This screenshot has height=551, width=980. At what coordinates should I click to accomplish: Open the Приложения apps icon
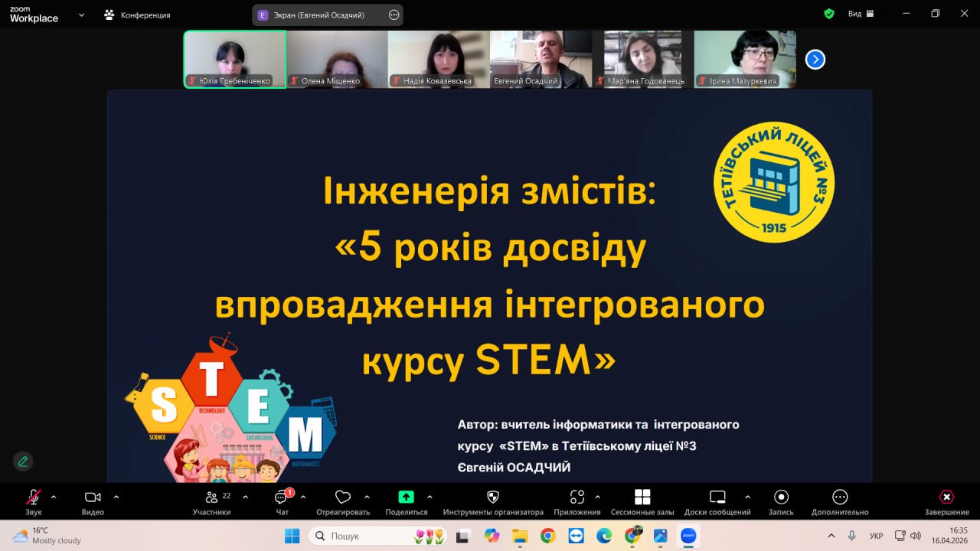pos(577,498)
